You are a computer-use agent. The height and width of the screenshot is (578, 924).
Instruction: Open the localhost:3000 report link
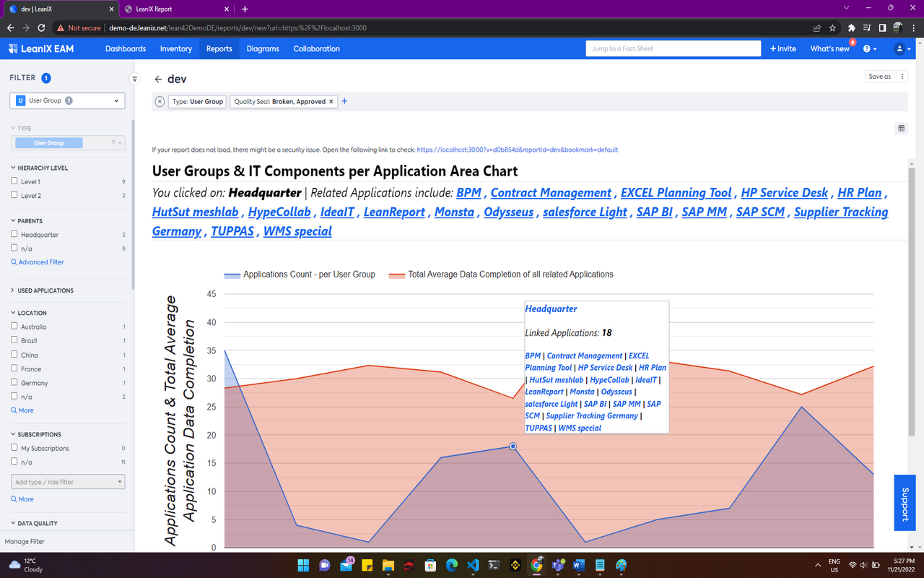point(518,150)
